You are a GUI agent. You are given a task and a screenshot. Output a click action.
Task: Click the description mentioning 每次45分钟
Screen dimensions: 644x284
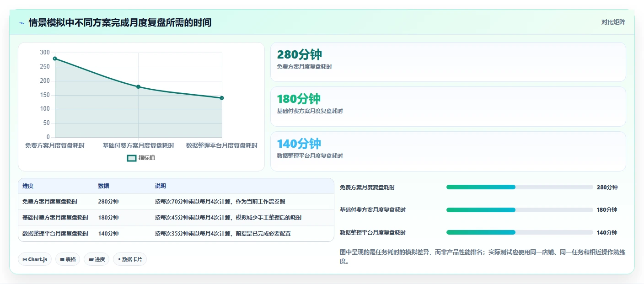(x=228, y=218)
